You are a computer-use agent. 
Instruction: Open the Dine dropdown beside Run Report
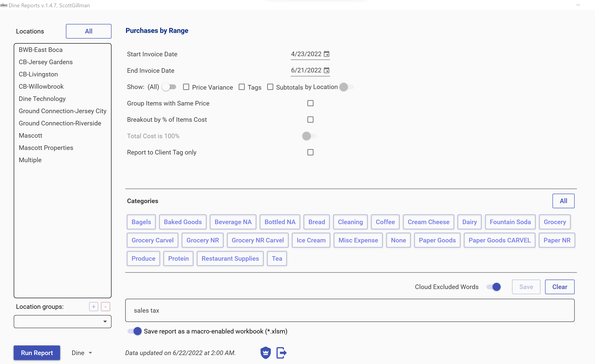click(82, 353)
